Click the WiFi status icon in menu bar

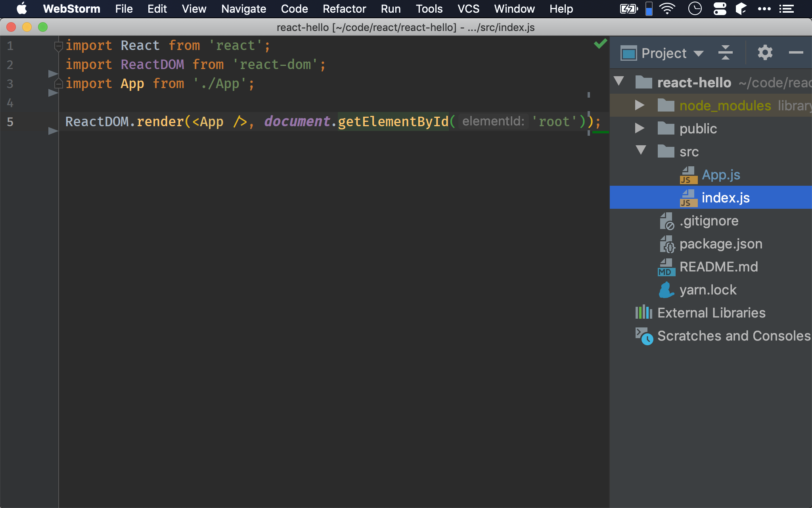click(667, 8)
